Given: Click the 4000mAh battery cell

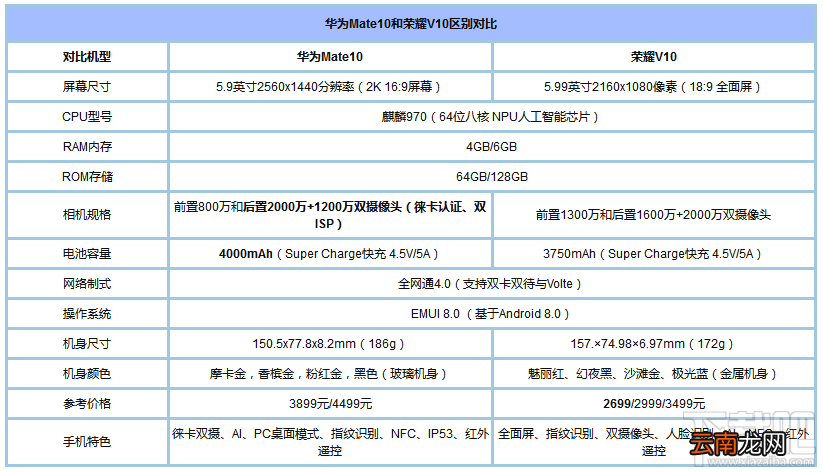Looking at the screenshot, I should pyautogui.click(x=330, y=254).
